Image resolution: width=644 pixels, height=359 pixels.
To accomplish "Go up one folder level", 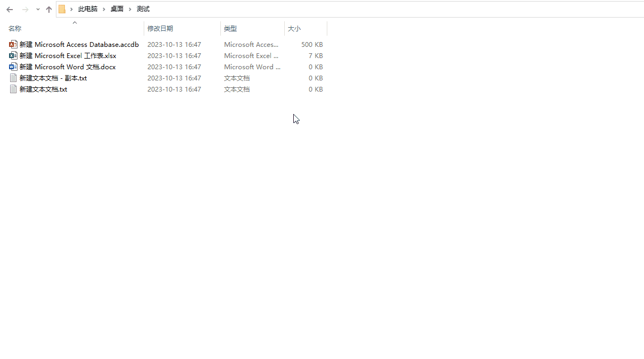I will (x=49, y=10).
